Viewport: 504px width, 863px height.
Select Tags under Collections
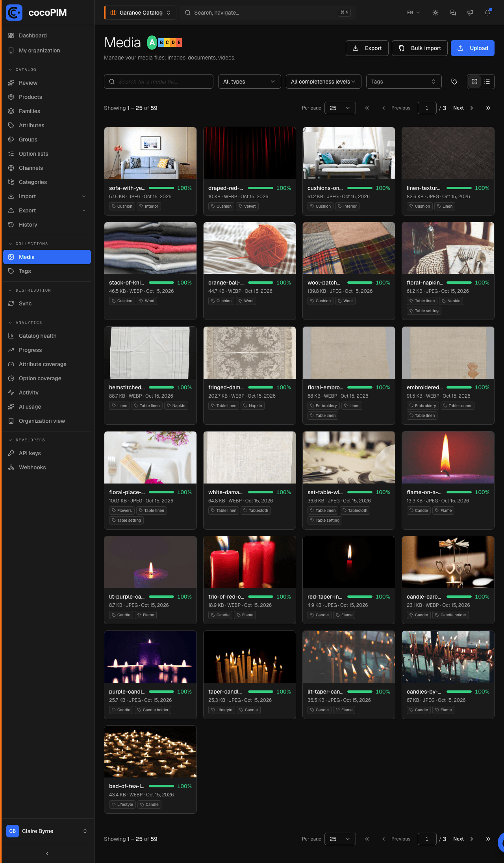(x=47, y=271)
